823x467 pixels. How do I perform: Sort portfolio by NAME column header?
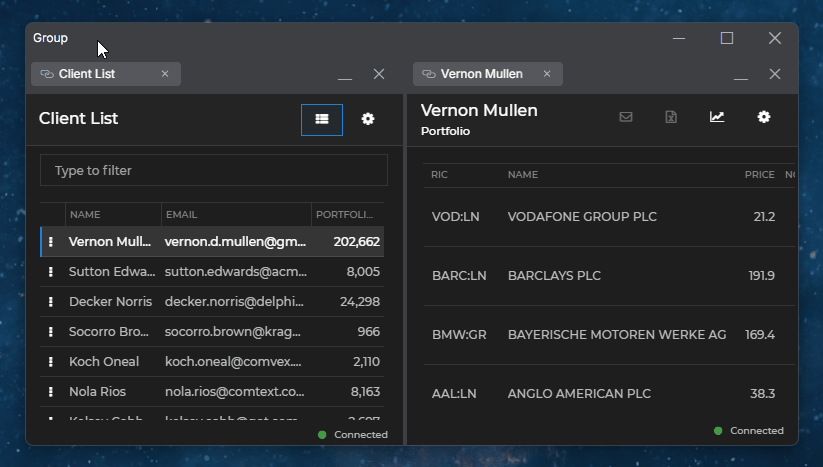(523, 175)
